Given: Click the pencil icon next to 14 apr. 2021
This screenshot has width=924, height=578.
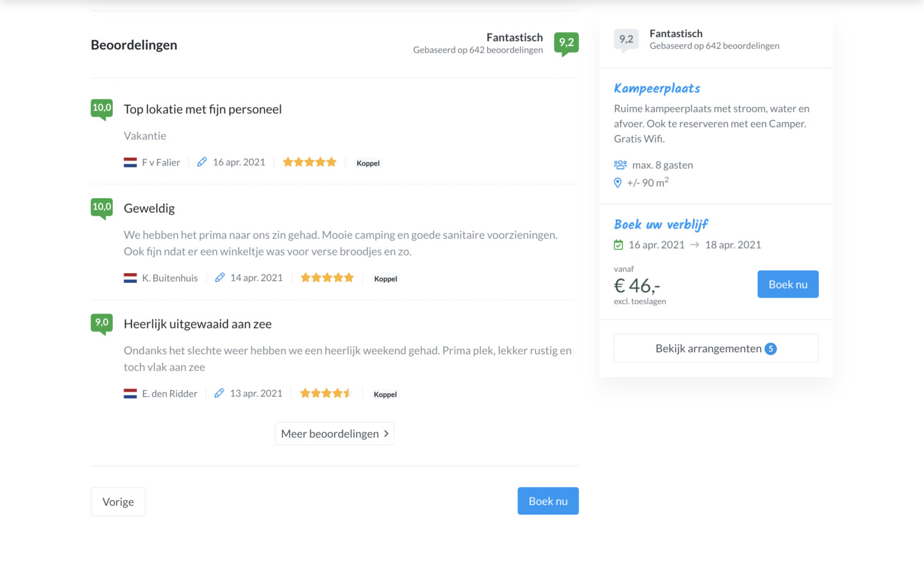Looking at the screenshot, I should coord(220,278).
